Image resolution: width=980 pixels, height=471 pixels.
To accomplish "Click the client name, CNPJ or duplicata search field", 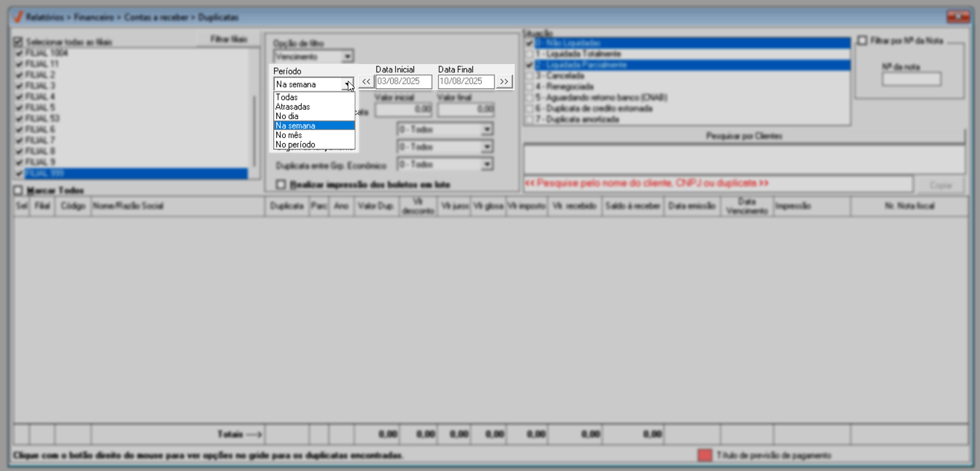I will pyautogui.click(x=718, y=183).
